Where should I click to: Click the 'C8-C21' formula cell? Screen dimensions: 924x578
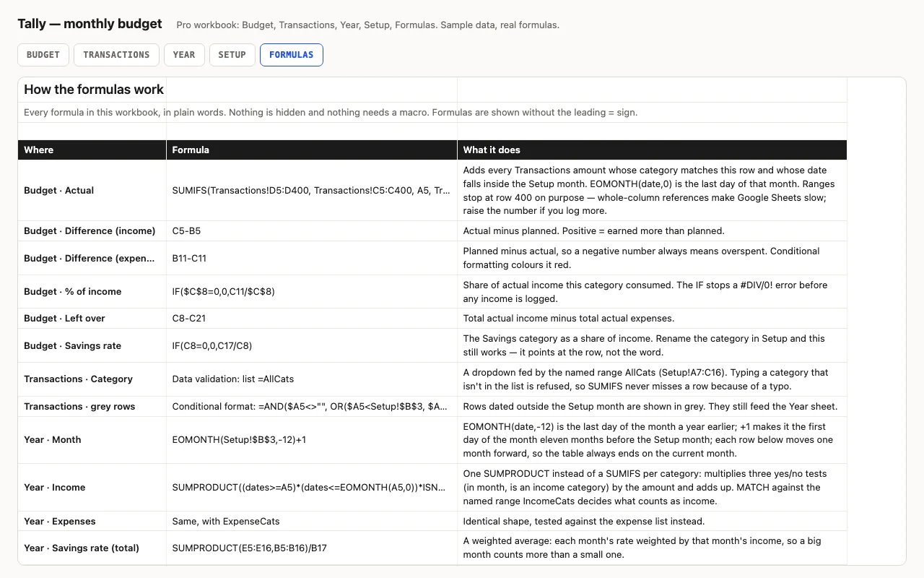coord(312,319)
